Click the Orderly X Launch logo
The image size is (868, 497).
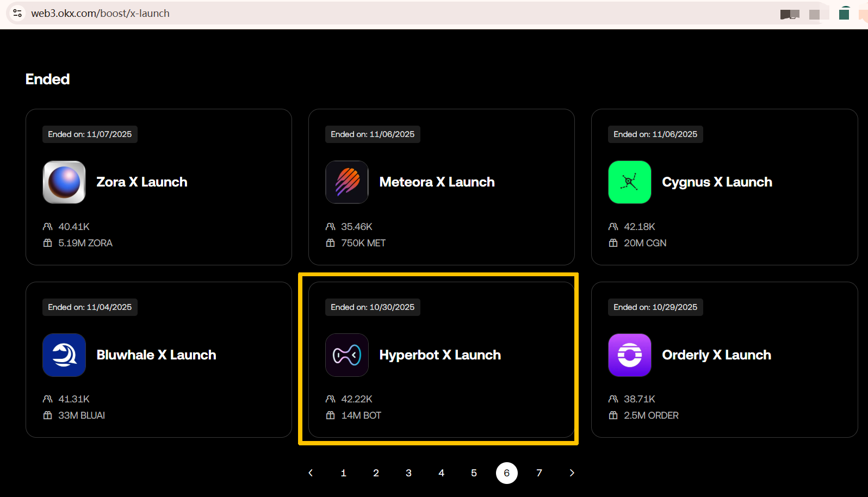pyautogui.click(x=630, y=355)
